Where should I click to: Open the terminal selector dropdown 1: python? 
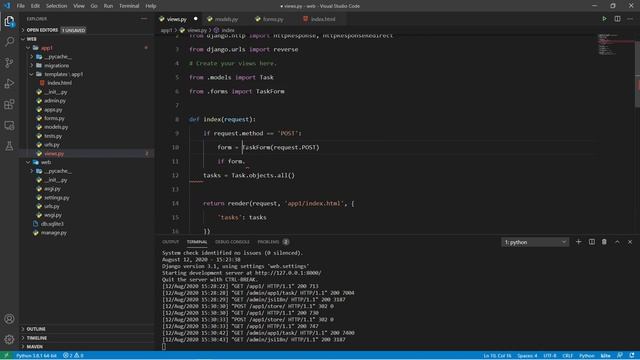(535, 242)
